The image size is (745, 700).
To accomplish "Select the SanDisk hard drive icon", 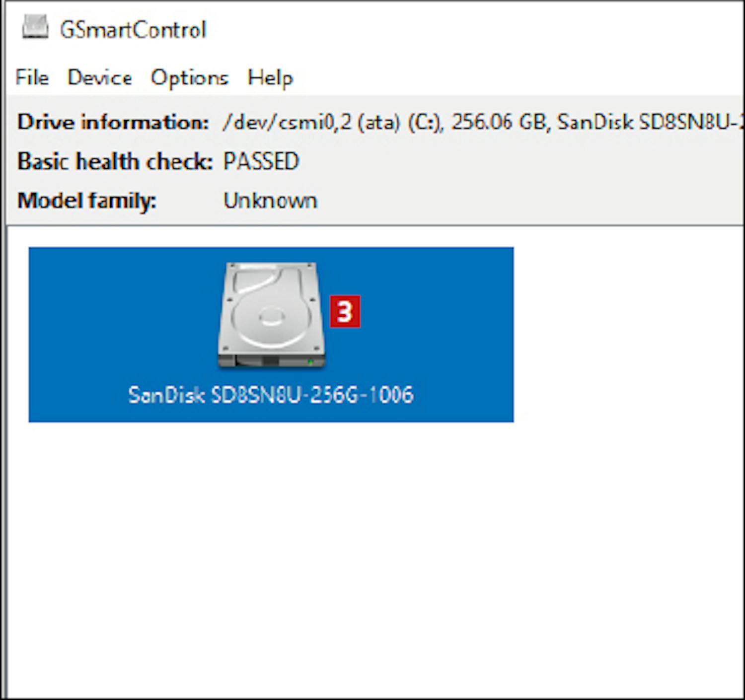I will pos(271,315).
